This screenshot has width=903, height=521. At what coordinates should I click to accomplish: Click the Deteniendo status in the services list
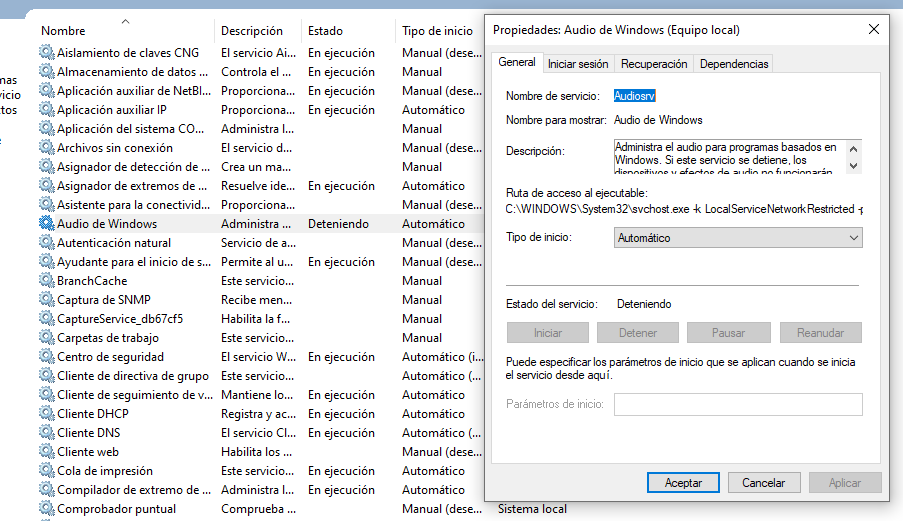point(338,224)
